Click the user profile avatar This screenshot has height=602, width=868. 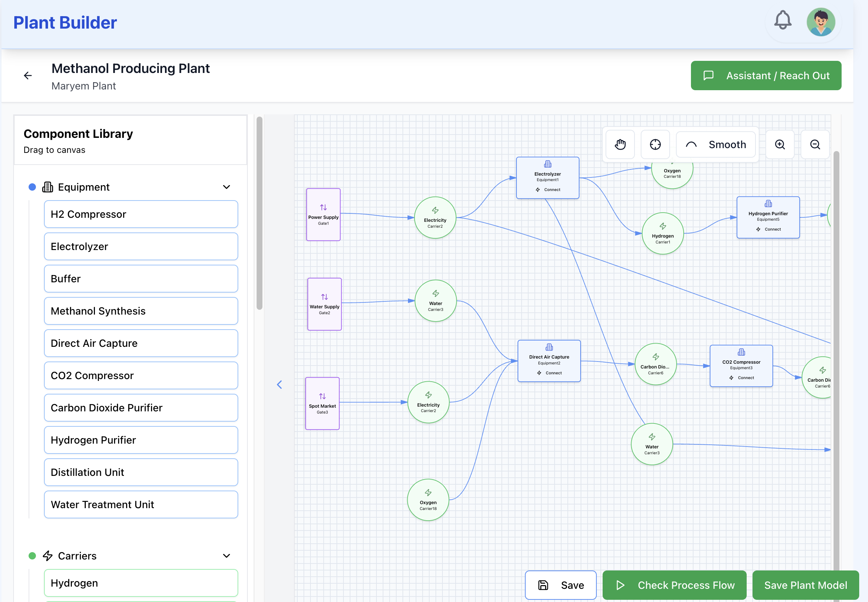point(820,22)
